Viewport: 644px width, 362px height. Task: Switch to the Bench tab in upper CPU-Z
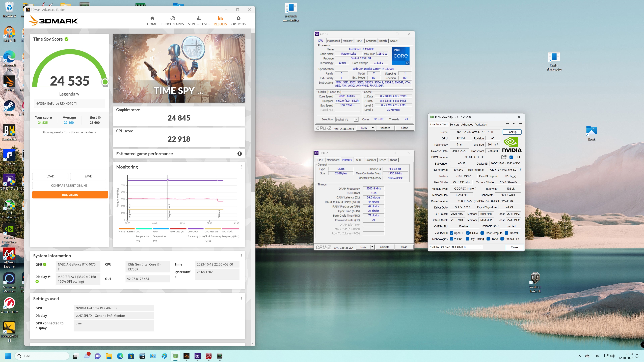tap(383, 41)
